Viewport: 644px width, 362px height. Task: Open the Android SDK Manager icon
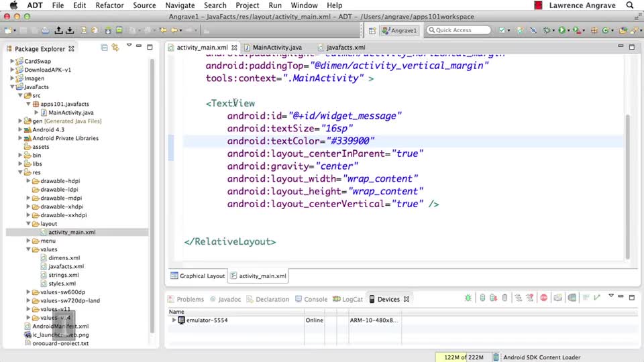click(x=107, y=30)
